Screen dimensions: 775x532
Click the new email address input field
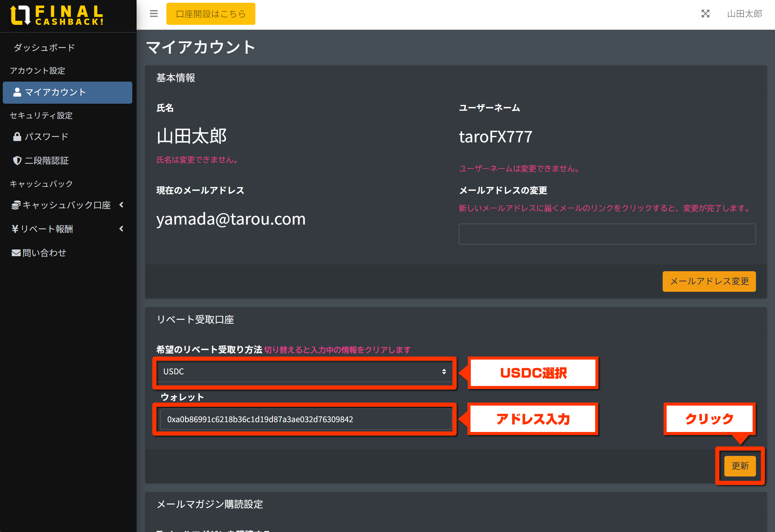point(607,234)
